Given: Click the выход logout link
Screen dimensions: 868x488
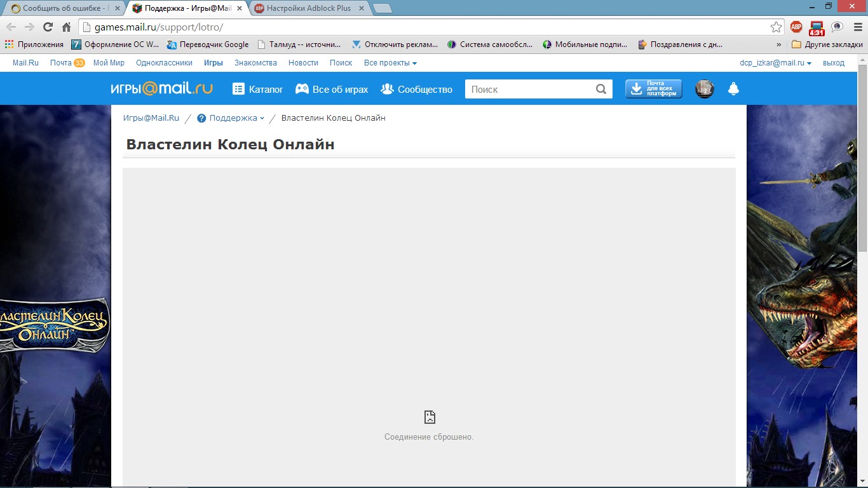Looking at the screenshot, I should (834, 63).
